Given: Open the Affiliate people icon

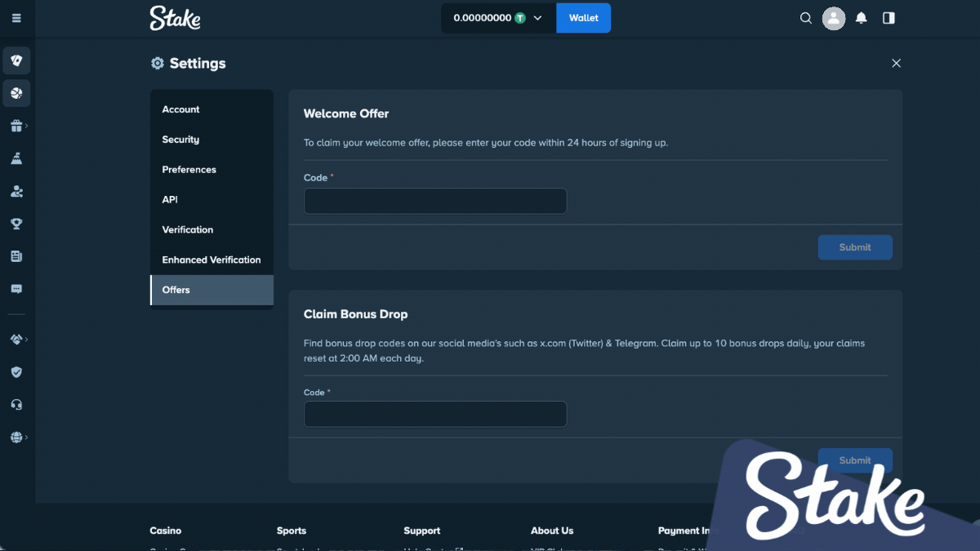Looking at the screenshot, I should (16, 191).
